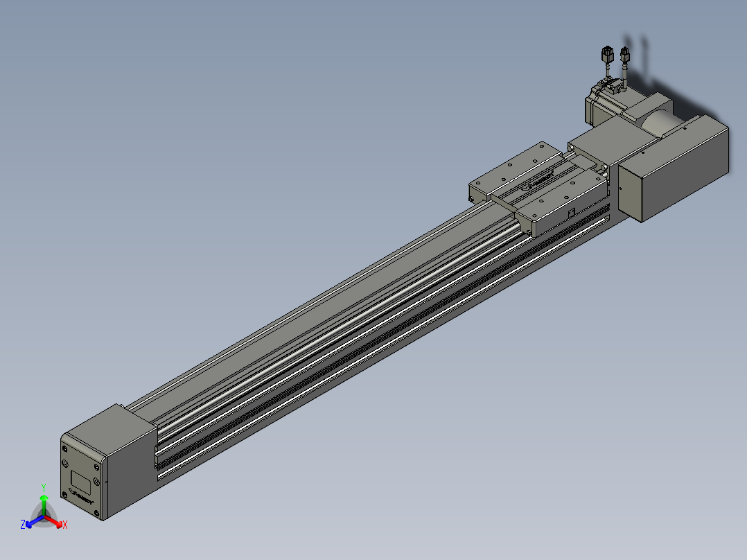Select the small sensor on carriage side

[x=571, y=213]
